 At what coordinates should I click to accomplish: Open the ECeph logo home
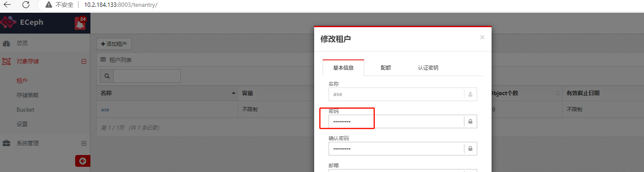click(x=22, y=23)
